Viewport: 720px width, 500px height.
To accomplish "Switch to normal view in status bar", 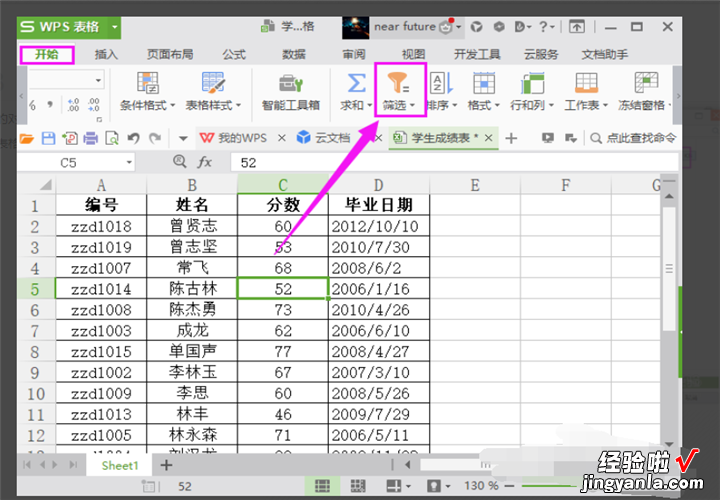I will [x=322, y=486].
